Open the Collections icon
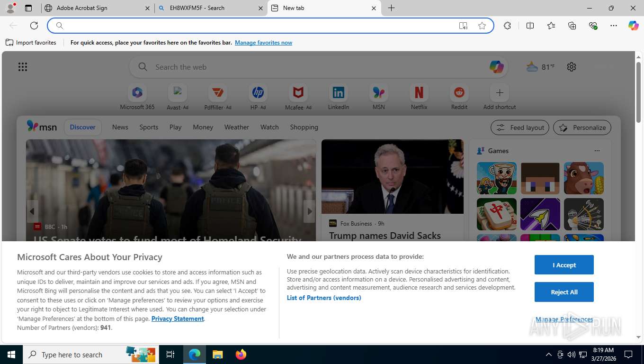Screen dimensions: 644x364 coord(572,26)
